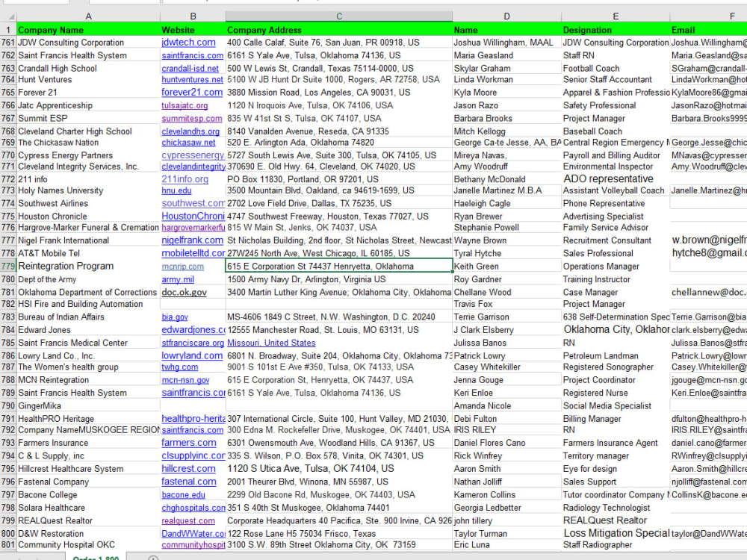Select the Social Media Specialist cell

[616, 405]
